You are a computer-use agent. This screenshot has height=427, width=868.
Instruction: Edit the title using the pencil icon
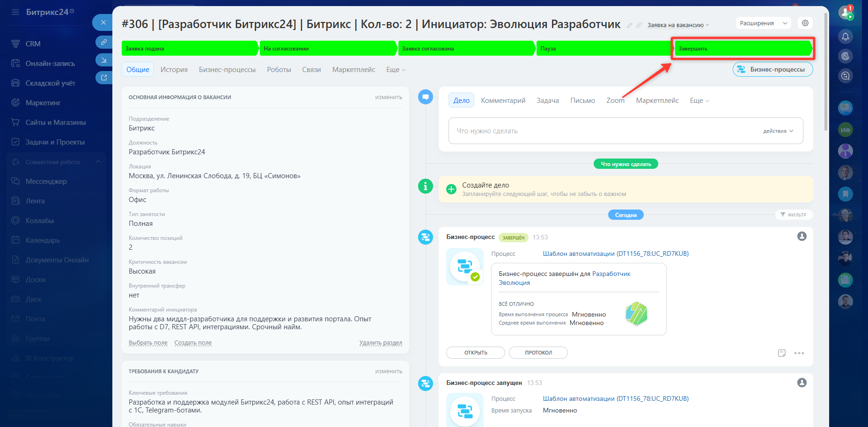coord(630,25)
